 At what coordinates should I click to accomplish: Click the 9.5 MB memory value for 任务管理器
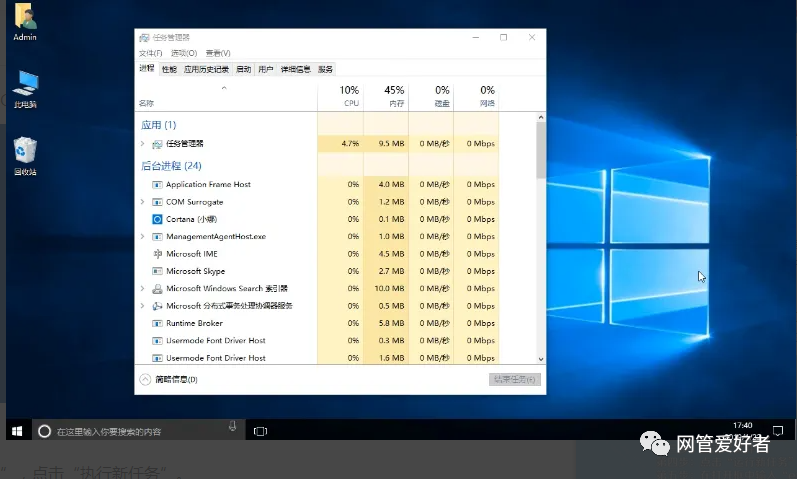pyautogui.click(x=391, y=144)
